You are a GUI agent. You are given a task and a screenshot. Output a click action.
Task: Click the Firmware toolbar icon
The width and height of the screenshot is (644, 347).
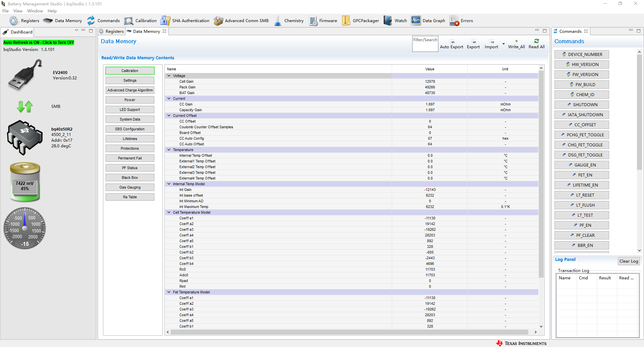pos(323,21)
